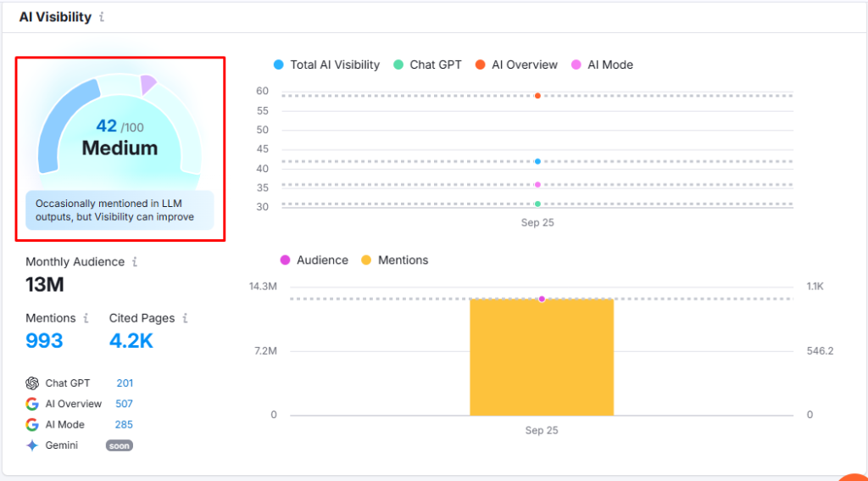
Task: Click the info icon next to Mentions
Action: point(86,318)
